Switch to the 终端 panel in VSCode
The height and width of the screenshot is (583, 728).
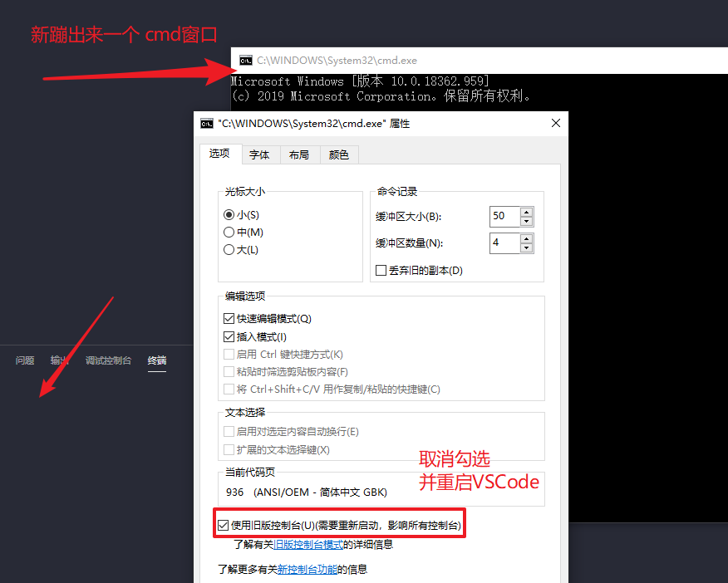point(156,360)
